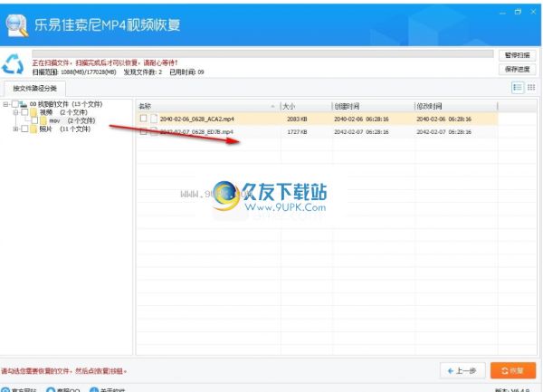Collapse the root scanned files node
543x392 pixels.
tap(5, 104)
